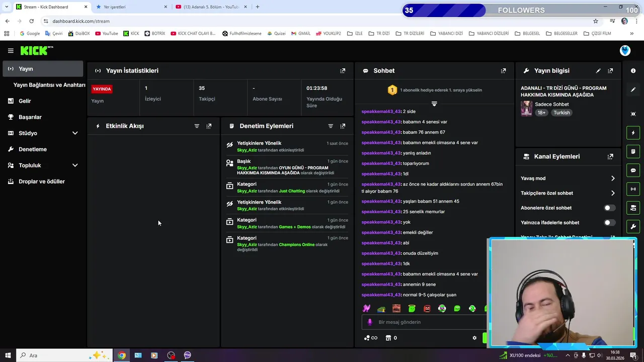
Task: Open Chrome tab search dropdown arrow
Action: pos(7,7)
